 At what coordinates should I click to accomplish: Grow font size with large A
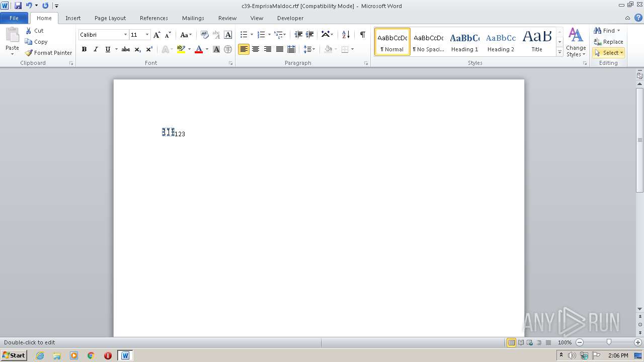[x=157, y=35]
